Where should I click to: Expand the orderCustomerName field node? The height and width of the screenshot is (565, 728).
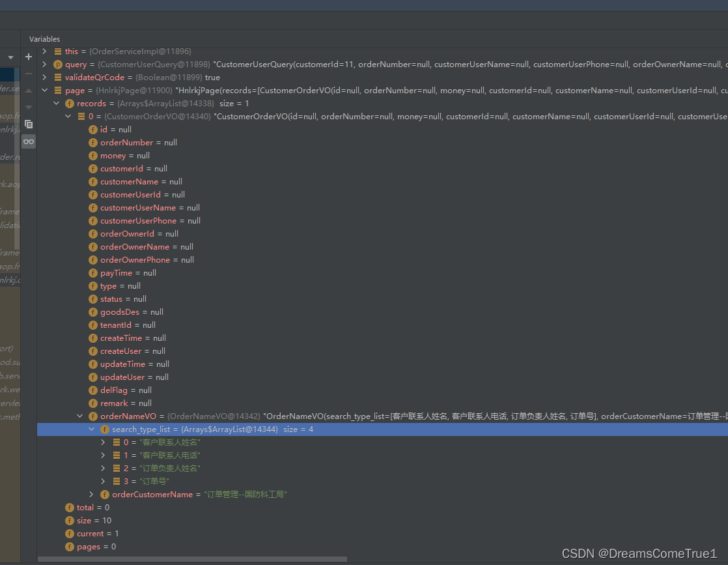pos(91,495)
